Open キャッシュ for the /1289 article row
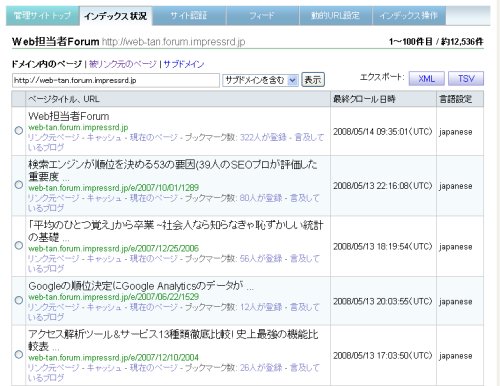The width and height of the screenshot is (500, 386). click(104, 198)
